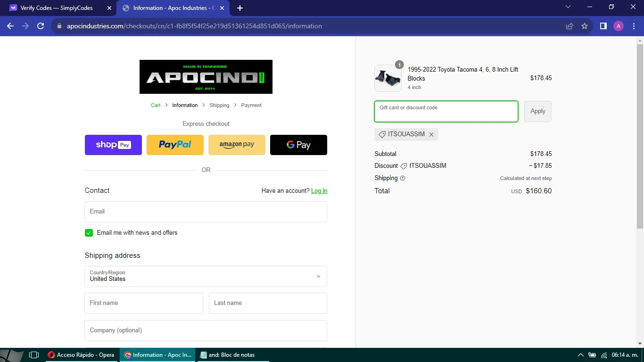
Task: Open the Country/Region dropdown
Action: tap(206, 276)
